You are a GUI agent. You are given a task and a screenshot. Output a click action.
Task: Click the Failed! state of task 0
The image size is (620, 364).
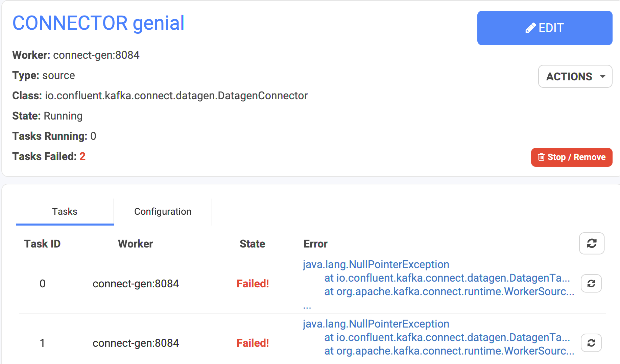tap(253, 284)
